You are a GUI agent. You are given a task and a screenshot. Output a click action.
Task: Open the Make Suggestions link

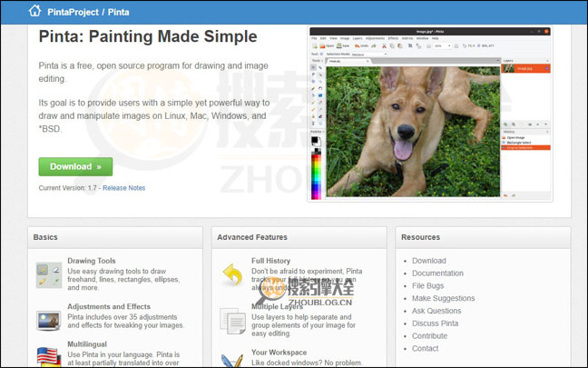pyautogui.click(x=443, y=298)
